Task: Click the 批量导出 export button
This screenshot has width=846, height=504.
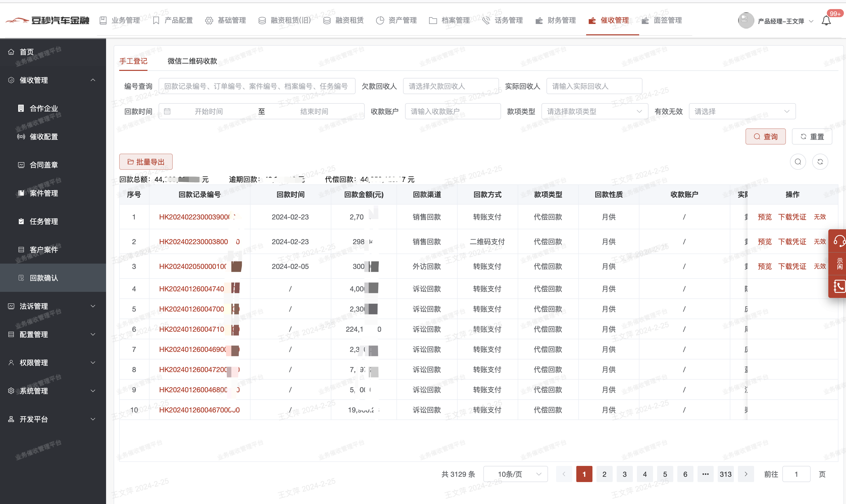Action: tap(146, 162)
